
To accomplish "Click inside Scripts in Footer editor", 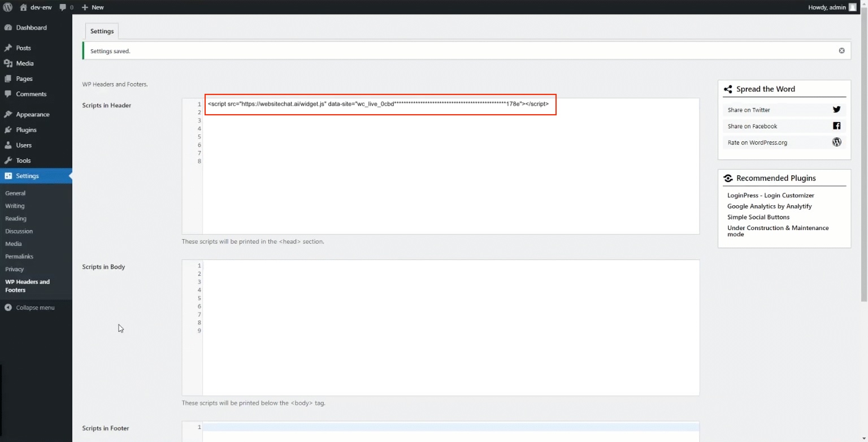I will tap(451, 432).
